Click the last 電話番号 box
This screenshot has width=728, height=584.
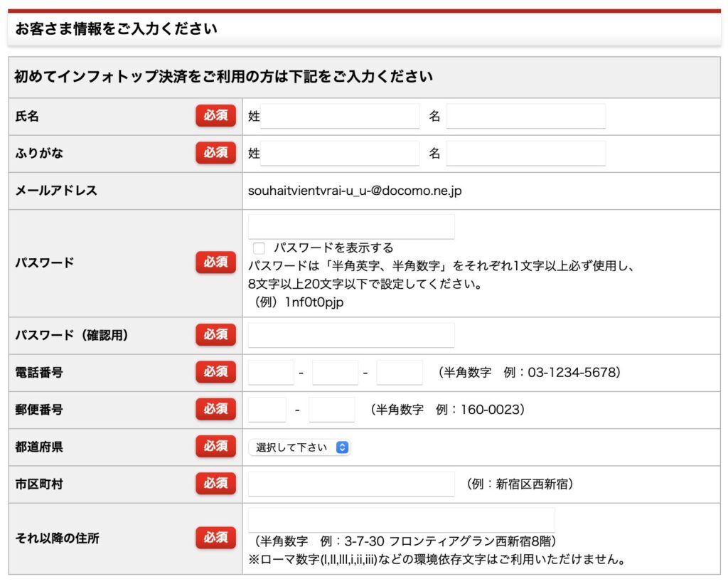(x=400, y=373)
